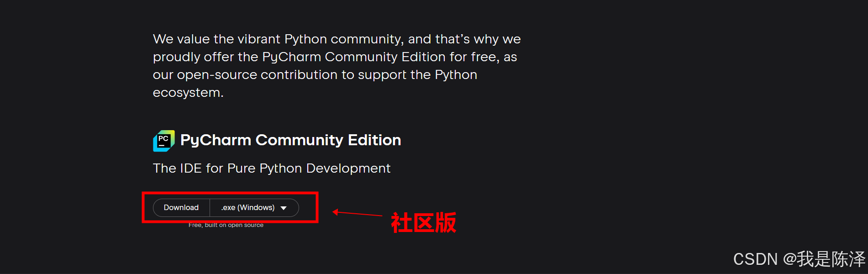Viewport: 868px width, 274px height.
Task: Click the paragraph line starting proudly offer
Action: (335, 57)
